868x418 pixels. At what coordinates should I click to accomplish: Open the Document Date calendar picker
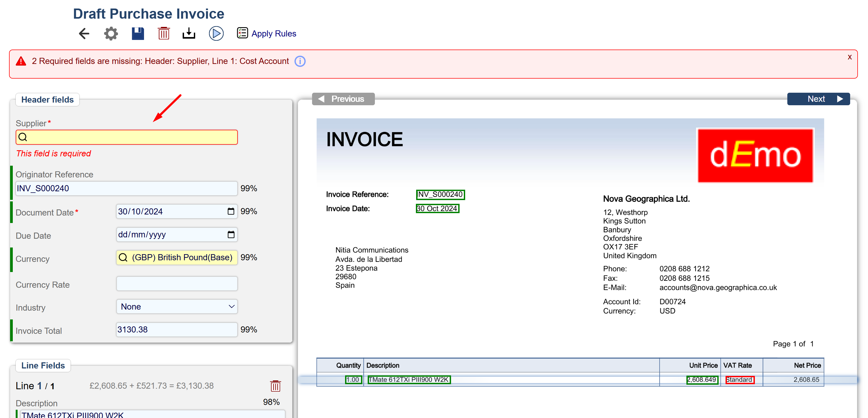231,211
